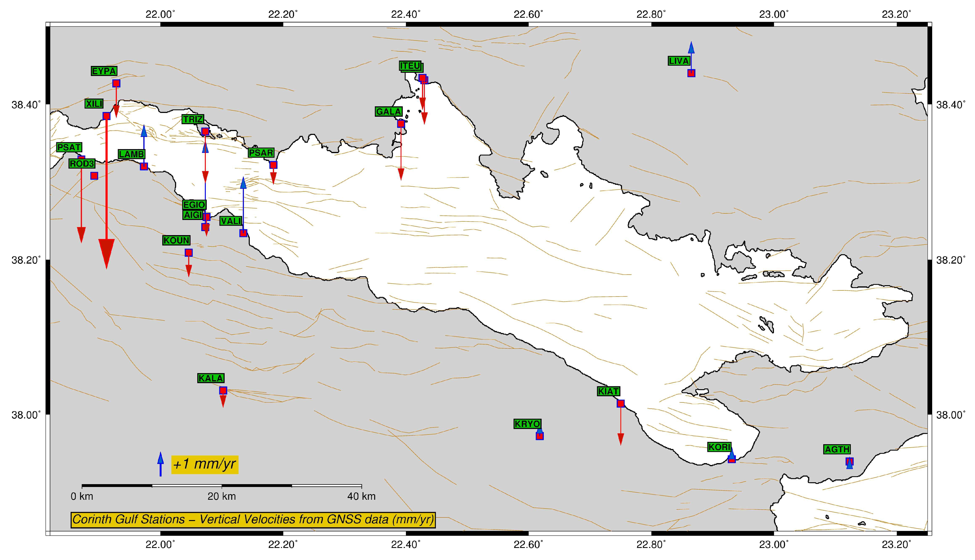Click the TRIZ station label
975x560 pixels.
click(193, 119)
